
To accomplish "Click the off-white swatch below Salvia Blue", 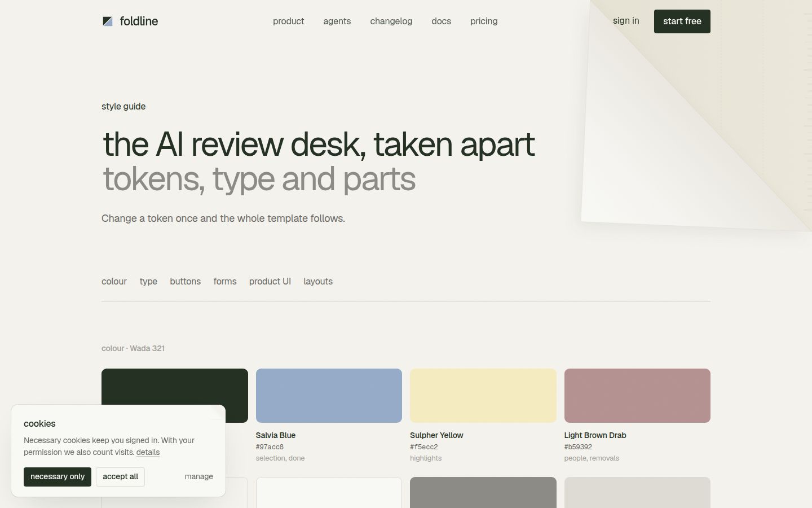I will [x=329, y=492].
